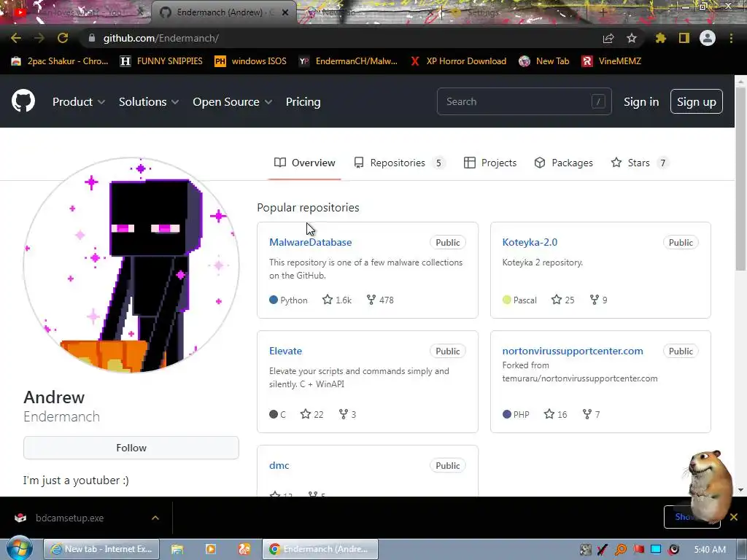
Task: Open the Koteyka-2.0 repository
Action: point(530,242)
